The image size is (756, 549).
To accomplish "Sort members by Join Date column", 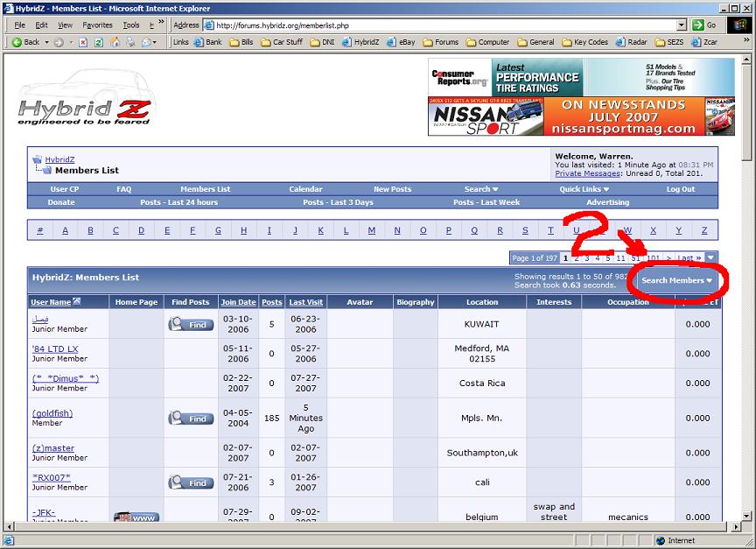I will point(238,302).
